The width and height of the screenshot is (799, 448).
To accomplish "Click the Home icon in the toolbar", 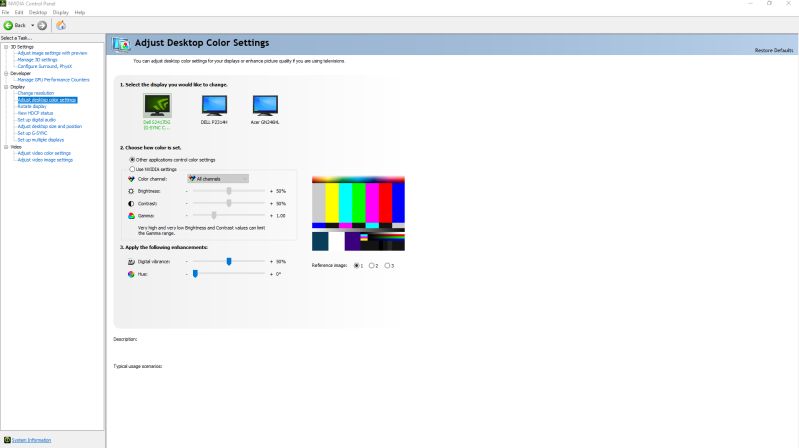I will coord(61,25).
